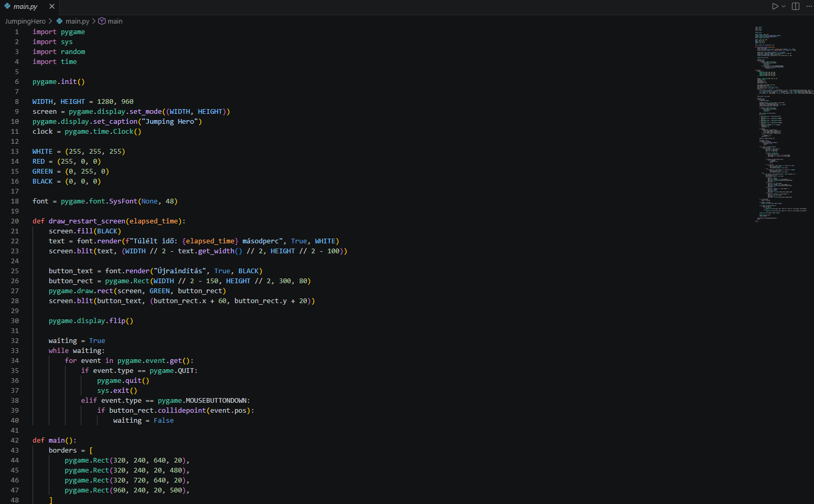Click the first breadcrumb separator chevron
814x504 pixels.
[x=50, y=21]
